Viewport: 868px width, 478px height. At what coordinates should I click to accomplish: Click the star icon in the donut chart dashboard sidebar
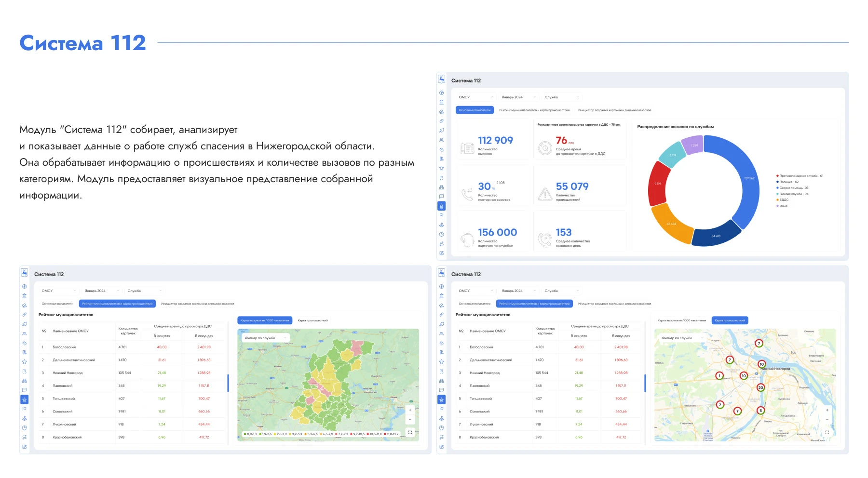click(x=441, y=169)
